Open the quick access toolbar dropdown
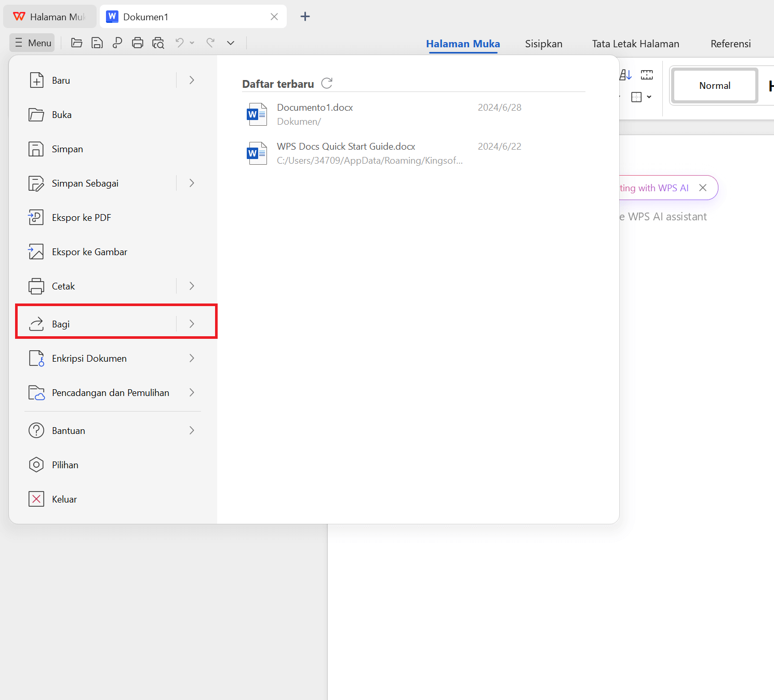This screenshot has width=774, height=700. pos(231,43)
